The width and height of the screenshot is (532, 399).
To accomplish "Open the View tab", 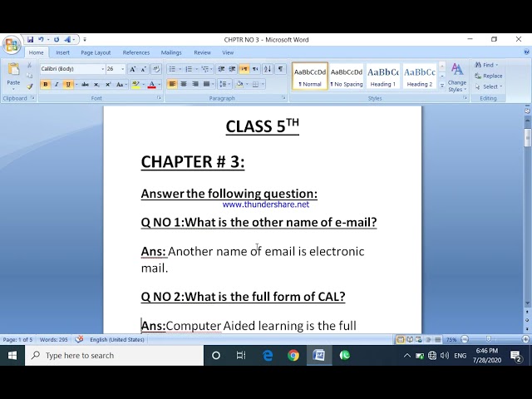I will (x=228, y=52).
